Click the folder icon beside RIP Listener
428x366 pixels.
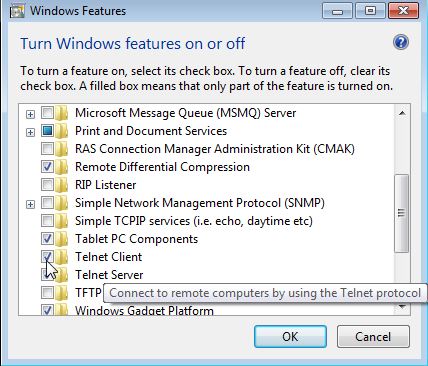coord(61,185)
